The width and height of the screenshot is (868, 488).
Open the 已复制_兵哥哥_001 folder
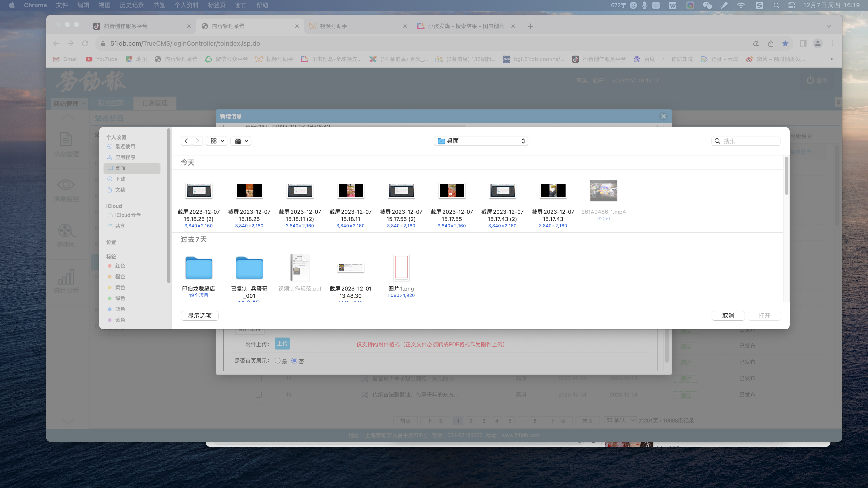pos(249,268)
